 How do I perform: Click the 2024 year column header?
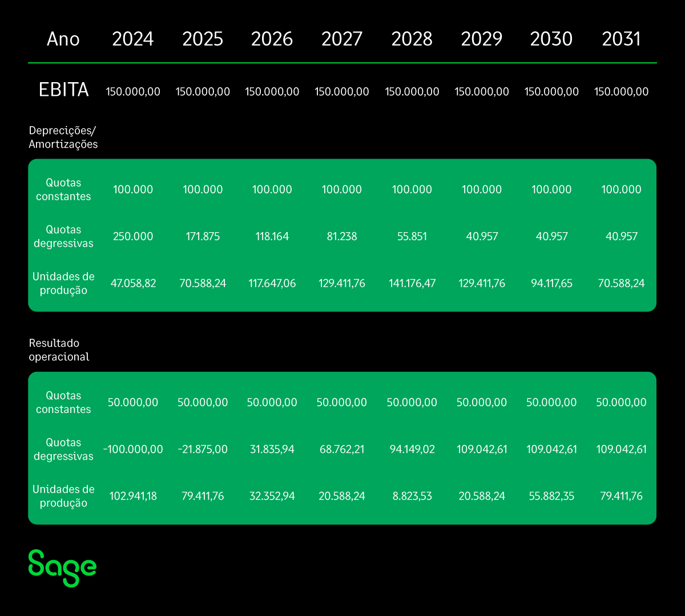[133, 39]
